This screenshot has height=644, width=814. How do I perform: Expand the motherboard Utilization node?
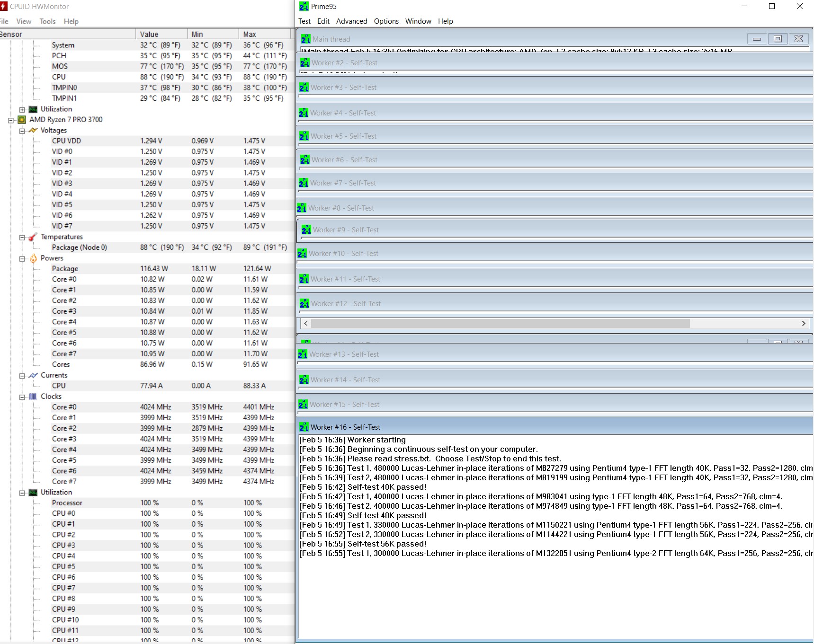point(22,109)
